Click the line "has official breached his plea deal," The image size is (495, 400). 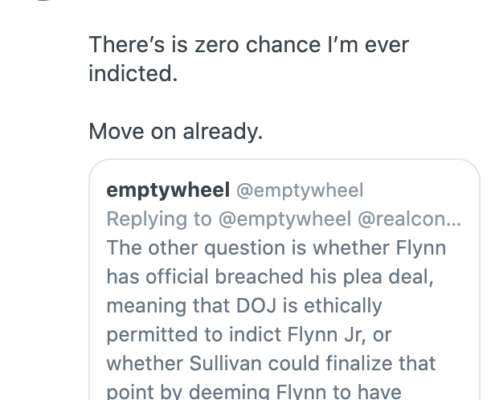point(270,277)
